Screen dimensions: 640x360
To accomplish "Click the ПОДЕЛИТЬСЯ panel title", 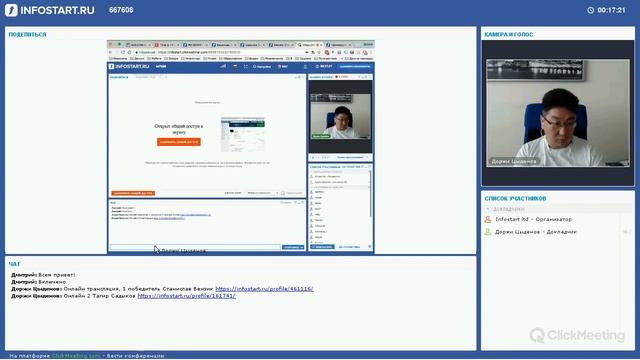I will 27,35.
